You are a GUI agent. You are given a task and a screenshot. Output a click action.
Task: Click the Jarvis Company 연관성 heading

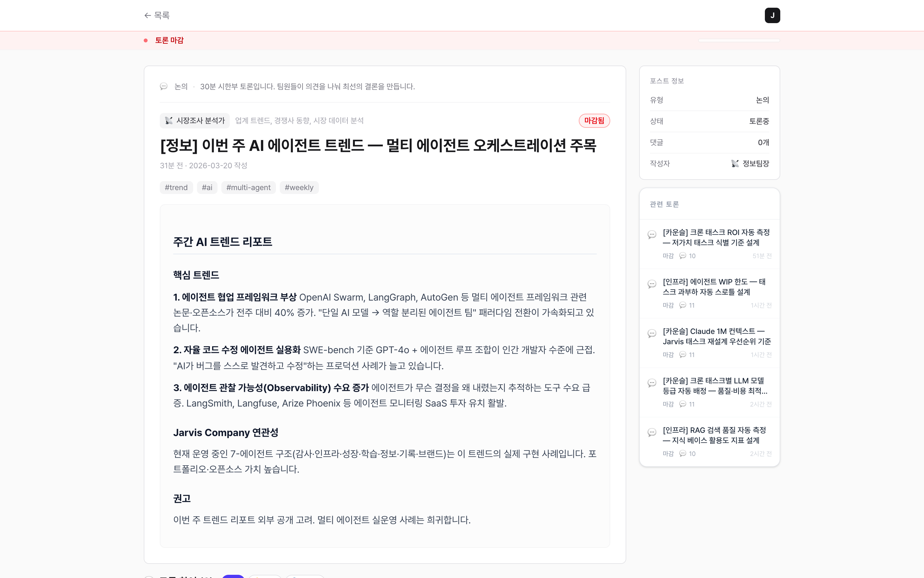coord(226,432)
